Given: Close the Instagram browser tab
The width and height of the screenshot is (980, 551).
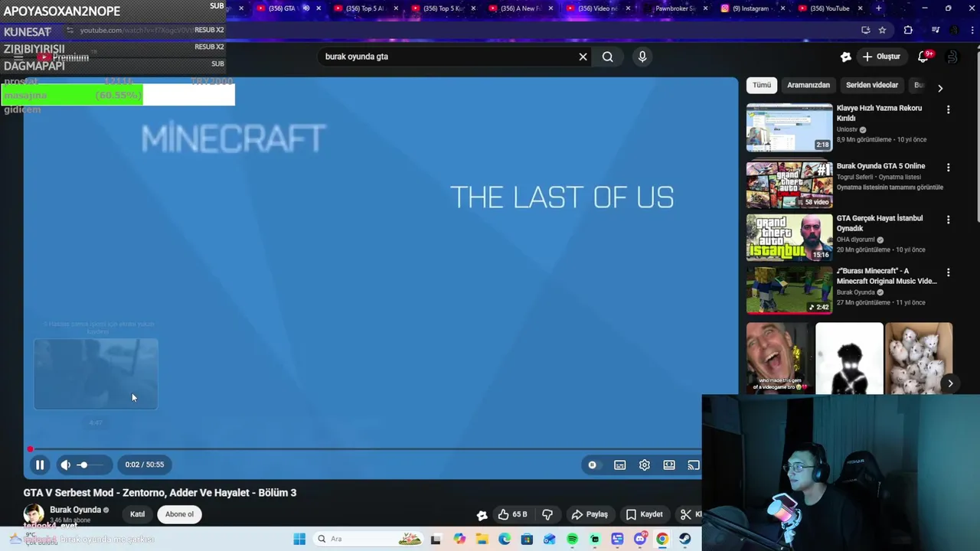Looking at the screenshot, I should point(783,8).
